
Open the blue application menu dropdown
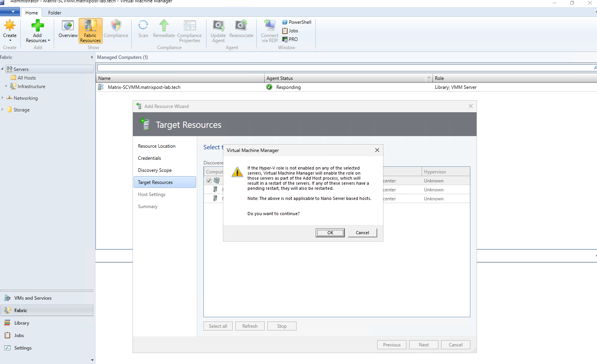point(10,12)
